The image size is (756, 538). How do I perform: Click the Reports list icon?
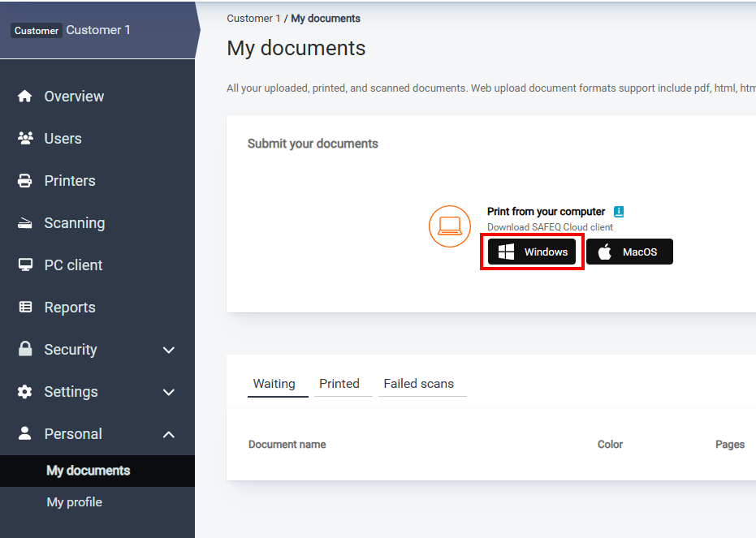click(25, 308)
